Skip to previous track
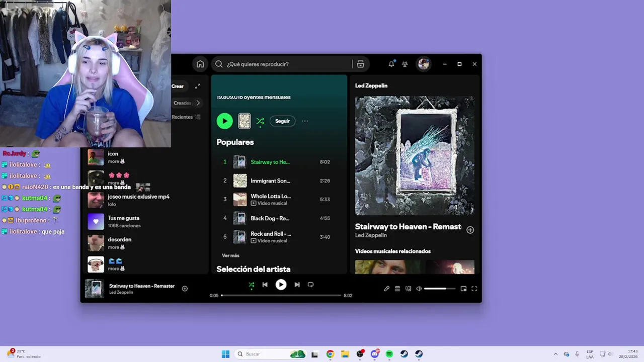Viewport: 644px width, 362px height. [265, 285]
